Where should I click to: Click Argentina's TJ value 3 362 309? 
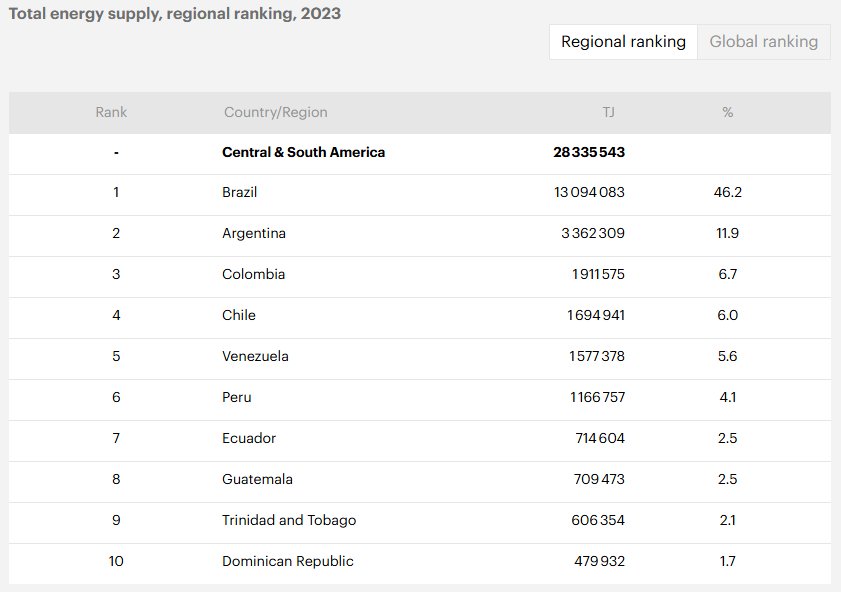point(593,233)
